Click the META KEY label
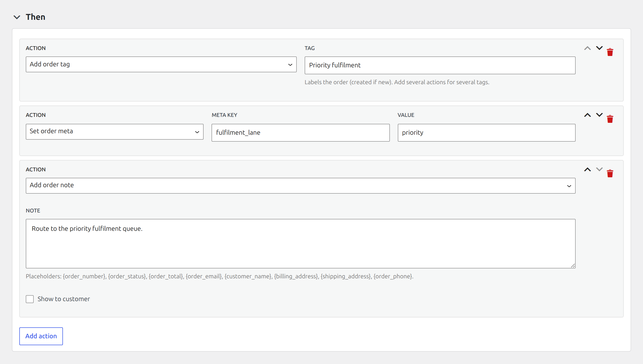 tap(224, 115)
